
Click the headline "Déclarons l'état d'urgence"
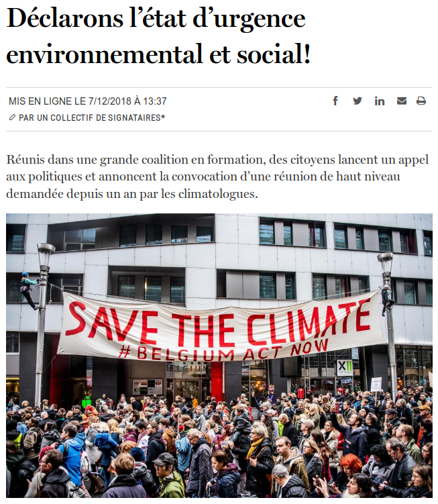pos(156,19)
